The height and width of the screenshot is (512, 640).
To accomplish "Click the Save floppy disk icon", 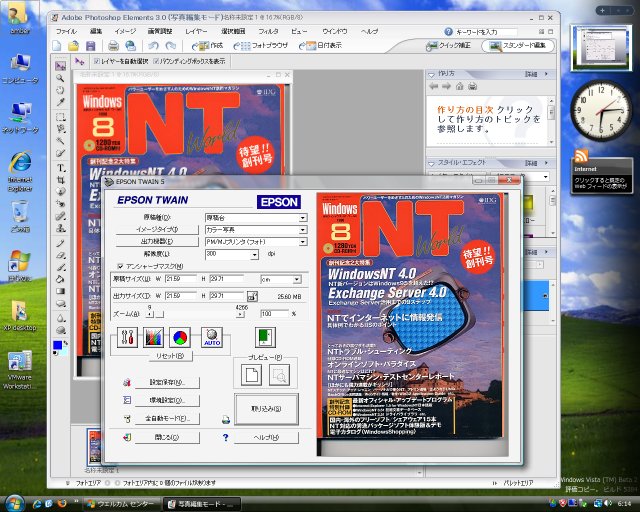I will [91, 46].
